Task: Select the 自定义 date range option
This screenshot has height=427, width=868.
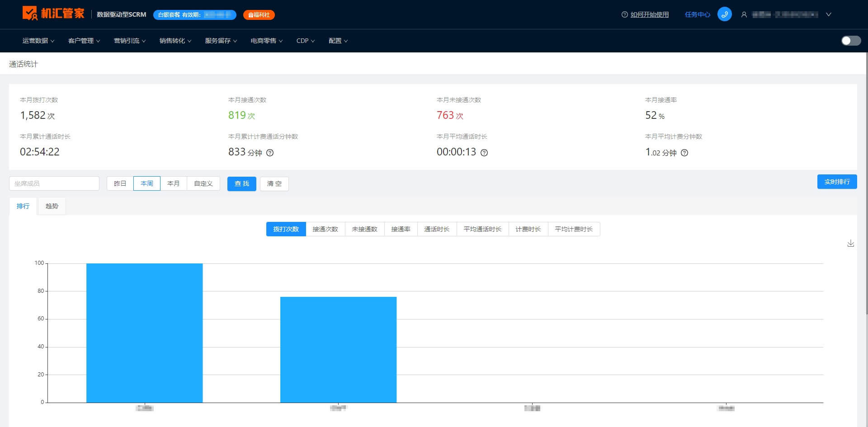Action: 203,183
